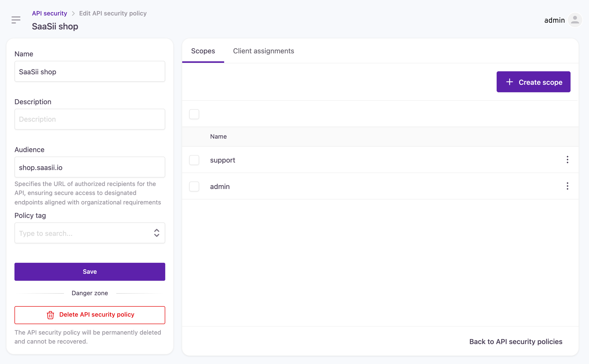This screenshot has height=364, width=589.
Task: Open the hamburger sidebar menu
Action: [x=16, y=20]
